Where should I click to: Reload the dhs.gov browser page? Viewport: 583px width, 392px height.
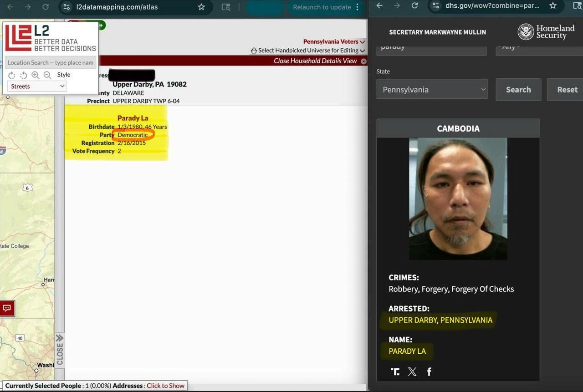[x=414, y=5]
